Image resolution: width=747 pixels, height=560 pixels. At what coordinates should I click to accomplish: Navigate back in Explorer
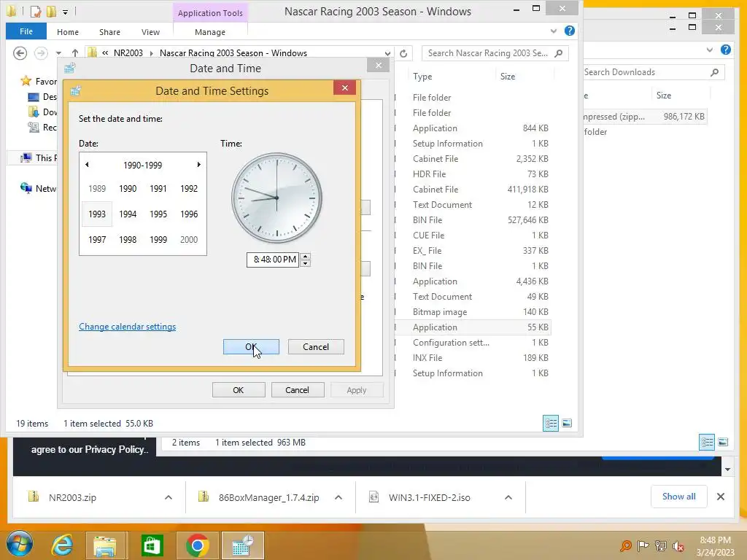20,52
